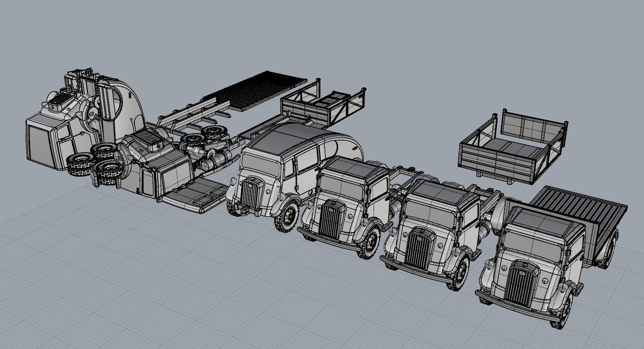Click the flat floor panel lying beside the minibus
The width and height of the screenshot is (644, 349).
click(195, 195)
